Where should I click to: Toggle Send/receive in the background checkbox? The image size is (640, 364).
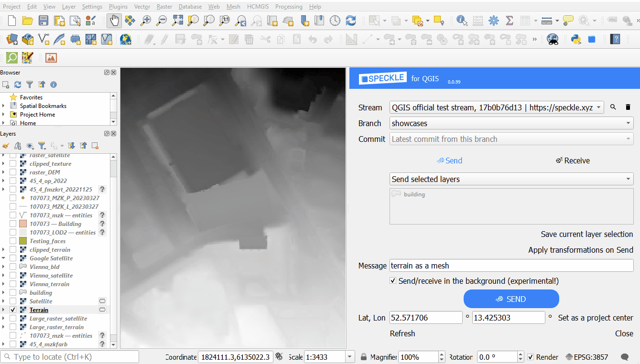[393, 281]
